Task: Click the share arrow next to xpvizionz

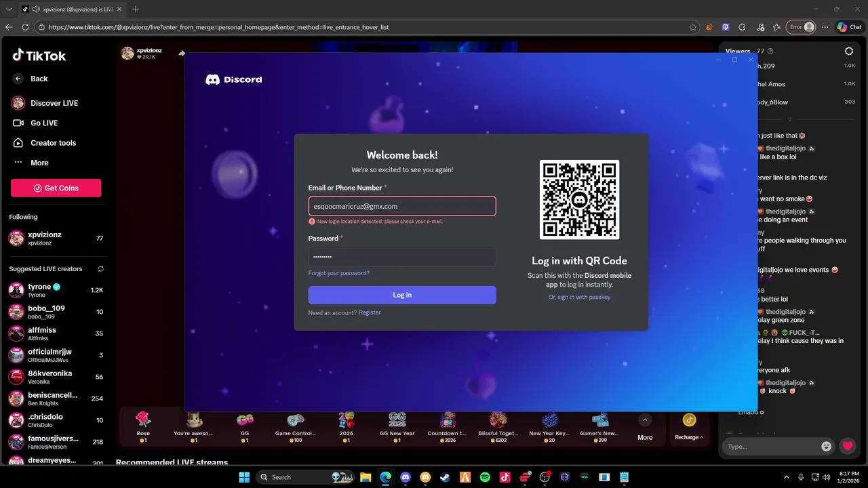Action: tap(182, 54)
